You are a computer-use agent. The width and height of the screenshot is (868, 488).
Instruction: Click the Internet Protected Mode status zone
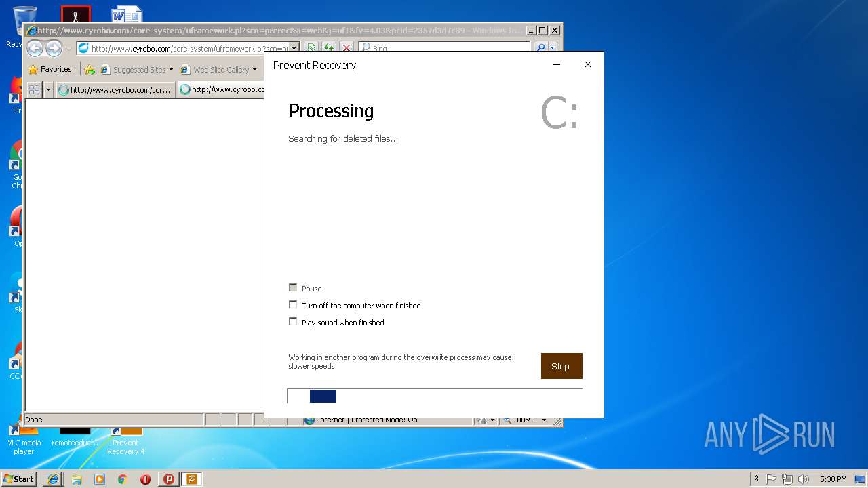coord(387,420)
